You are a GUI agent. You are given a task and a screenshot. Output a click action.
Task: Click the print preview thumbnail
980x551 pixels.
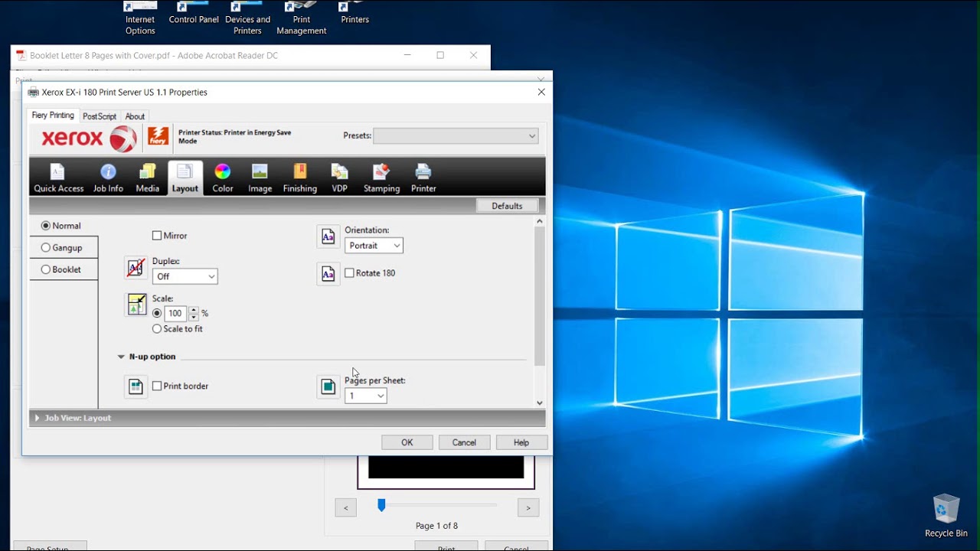point(446,473)
